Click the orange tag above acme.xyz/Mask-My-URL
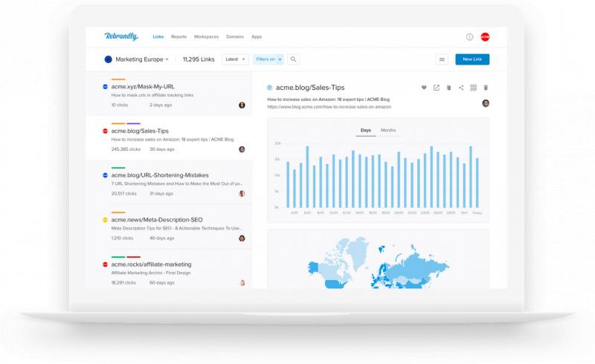 pyautogui.click(x=118, y=79)
